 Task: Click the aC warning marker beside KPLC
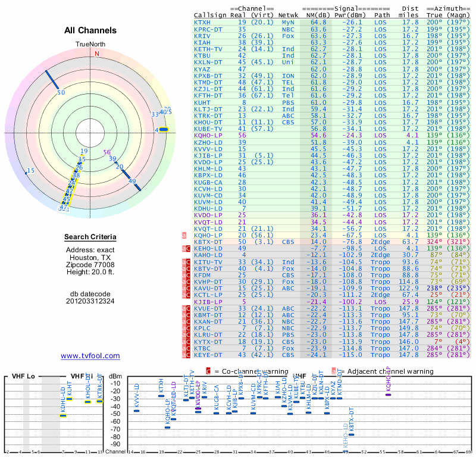186,328
